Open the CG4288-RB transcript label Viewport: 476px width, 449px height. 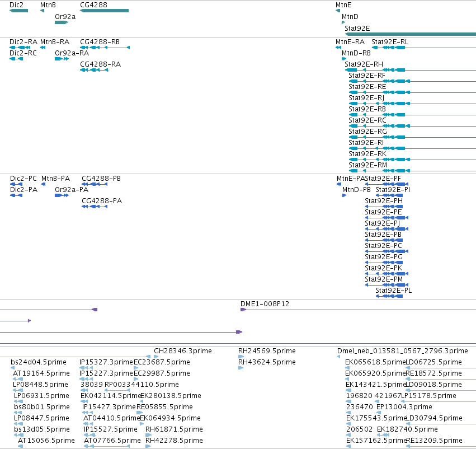(x=100, y=41)
